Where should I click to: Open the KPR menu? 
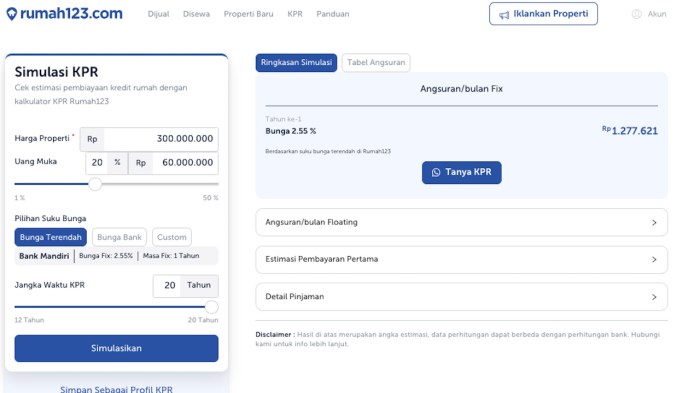pos(295,14)
